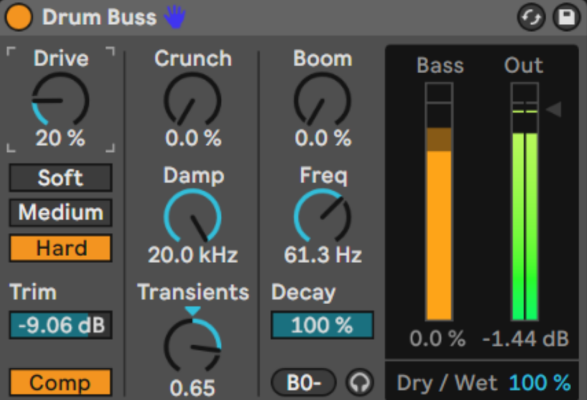Toggle the Drum Buss device activator
The image size is (587, 400).
click(x=18, y=17)
